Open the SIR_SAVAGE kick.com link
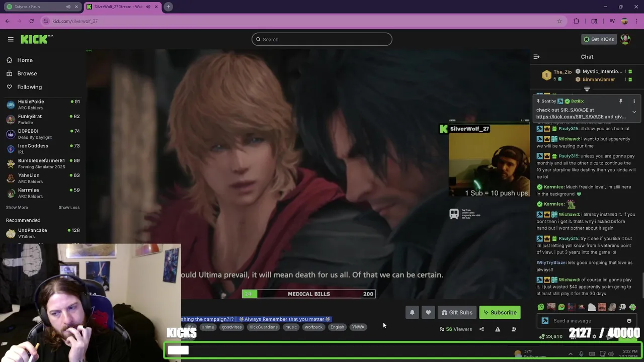This screenshot has width=644, height=362. (570, 117)
